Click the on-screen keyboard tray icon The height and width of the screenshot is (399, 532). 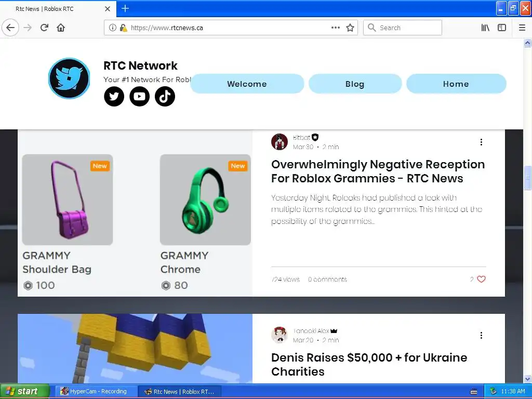pyautogui.click(x=474, y=392)
